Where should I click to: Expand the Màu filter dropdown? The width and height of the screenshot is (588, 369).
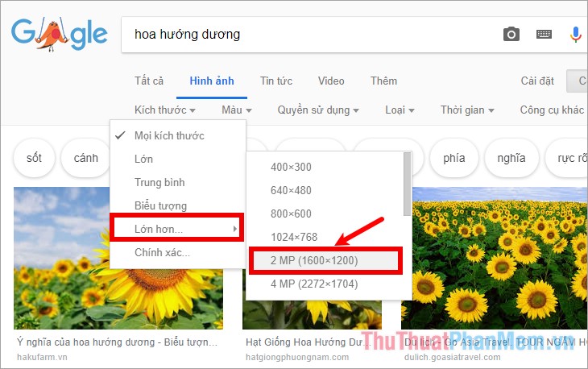click(237, 110)
